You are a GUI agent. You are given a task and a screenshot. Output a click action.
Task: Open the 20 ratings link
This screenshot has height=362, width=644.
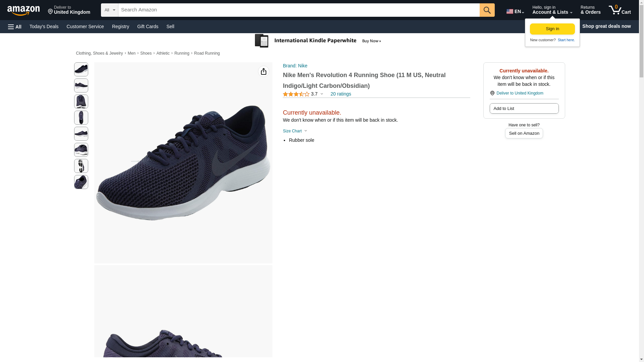340,94
